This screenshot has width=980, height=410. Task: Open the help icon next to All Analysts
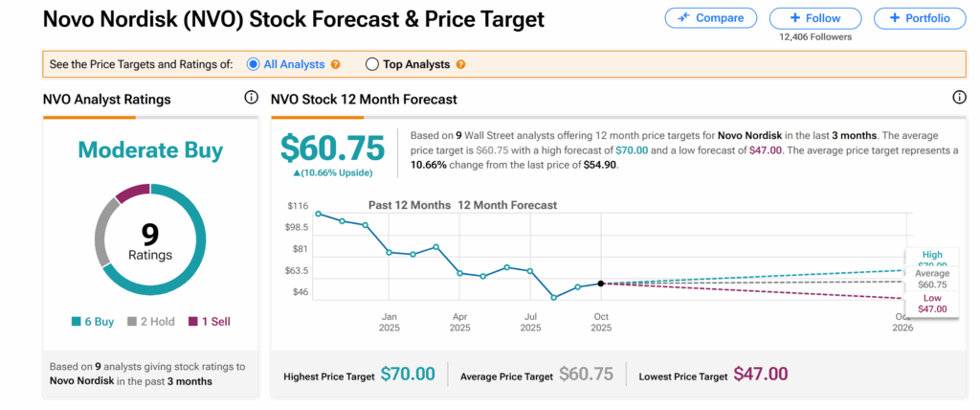pos(336,64)
